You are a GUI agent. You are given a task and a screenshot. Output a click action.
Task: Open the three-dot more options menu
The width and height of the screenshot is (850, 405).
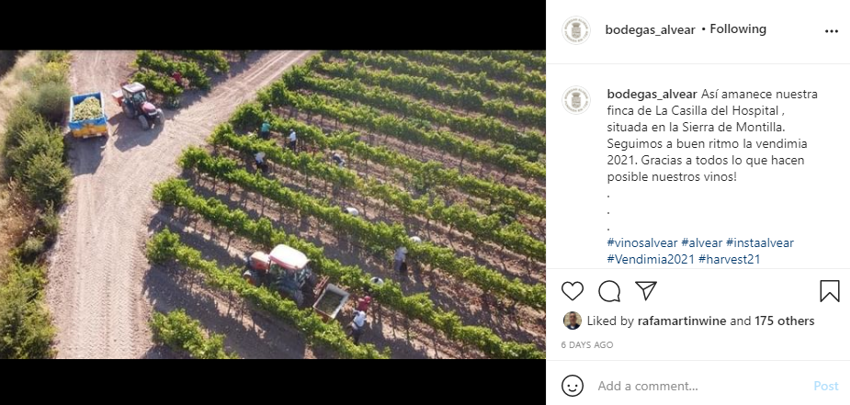pos(831,31)
